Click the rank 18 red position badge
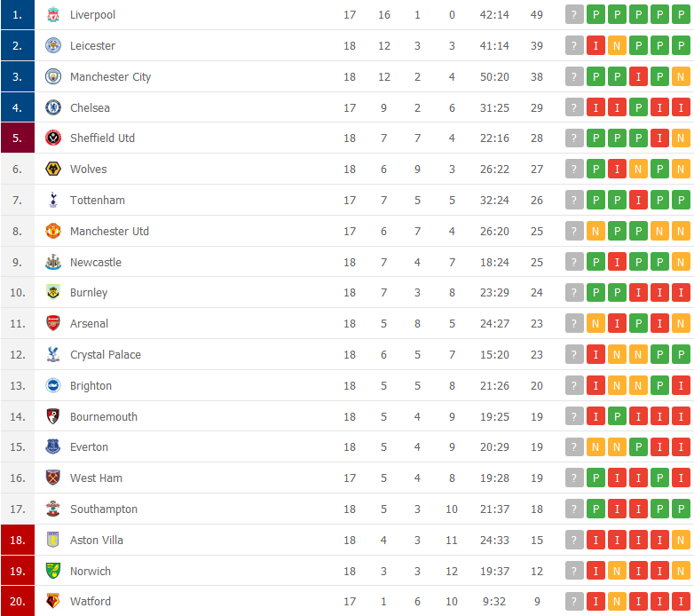Viewport: 694px width, 616px height. point(17,541)
